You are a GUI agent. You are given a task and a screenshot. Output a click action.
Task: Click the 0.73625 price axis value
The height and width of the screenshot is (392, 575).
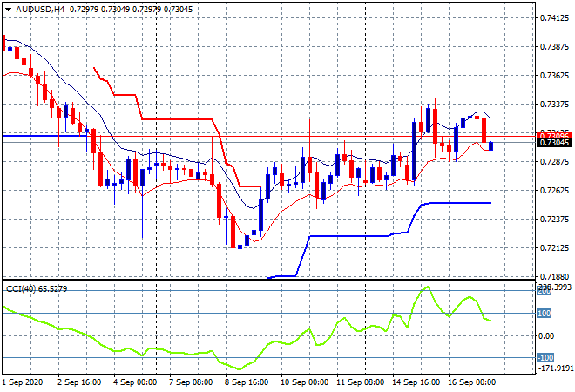point(554,76)
